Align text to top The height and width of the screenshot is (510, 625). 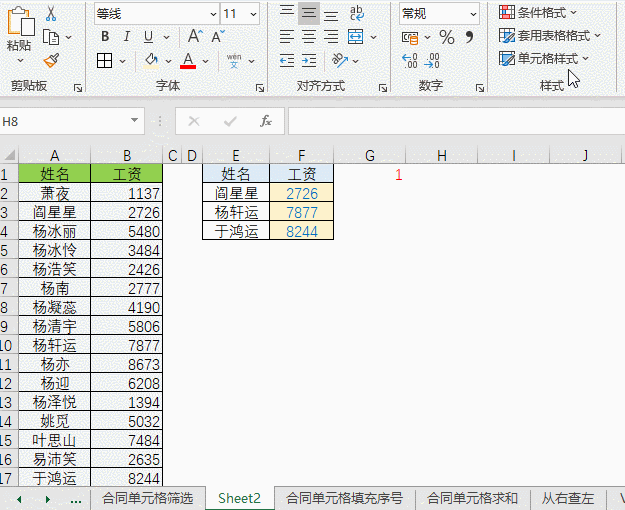tap(287, 13)
